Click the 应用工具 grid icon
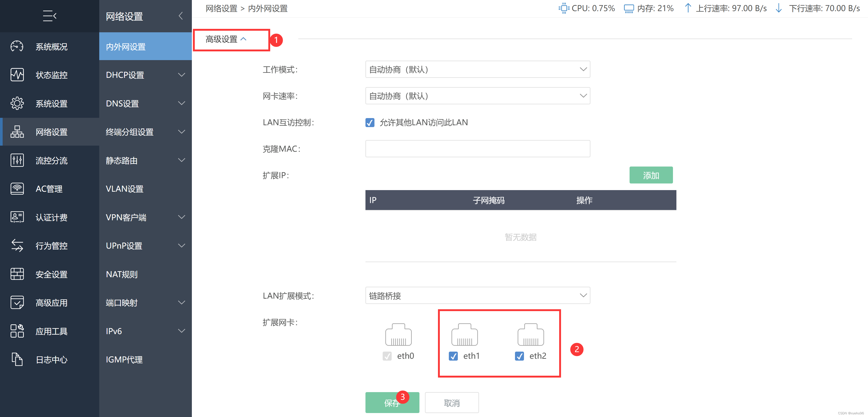868x417 pixels. coord(17,331)
